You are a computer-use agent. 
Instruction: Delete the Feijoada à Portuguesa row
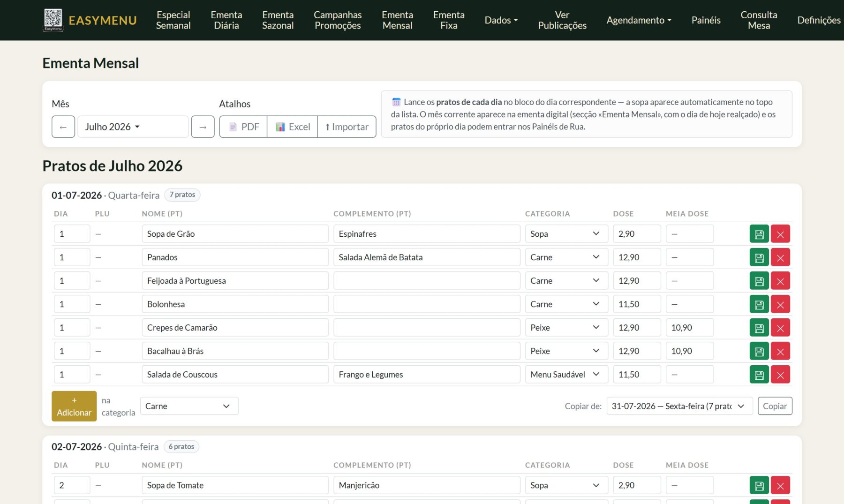pos(780,281)
